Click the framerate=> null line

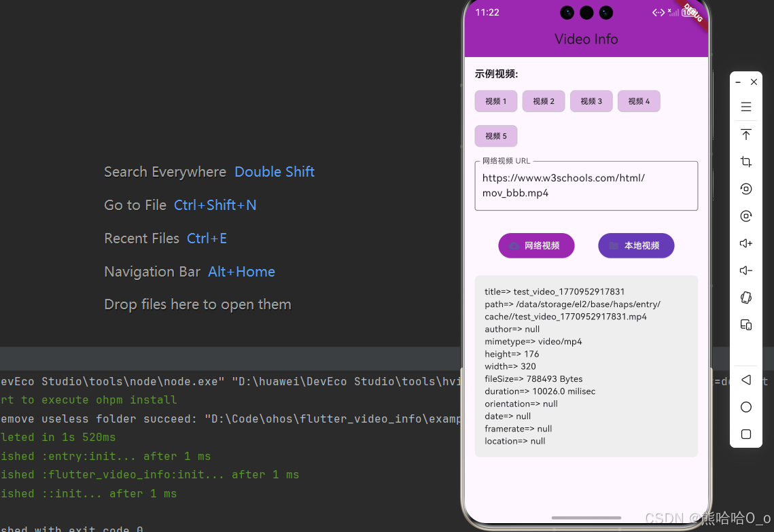[x=518, y=429]
